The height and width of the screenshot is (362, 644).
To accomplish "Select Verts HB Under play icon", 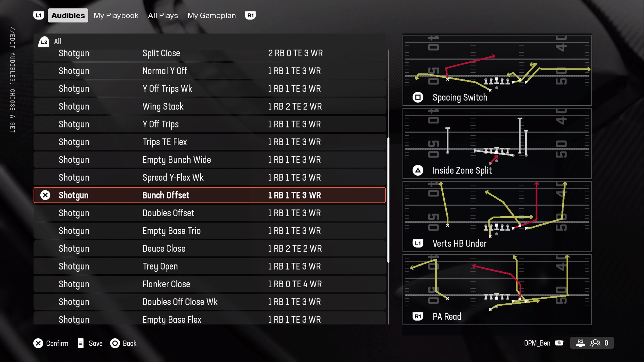I will [418, 244].
